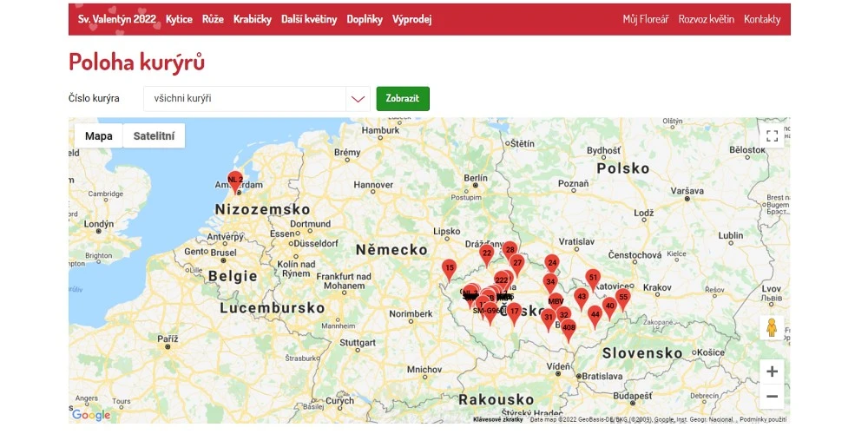Select courier marker number 44

click(595, 315)
